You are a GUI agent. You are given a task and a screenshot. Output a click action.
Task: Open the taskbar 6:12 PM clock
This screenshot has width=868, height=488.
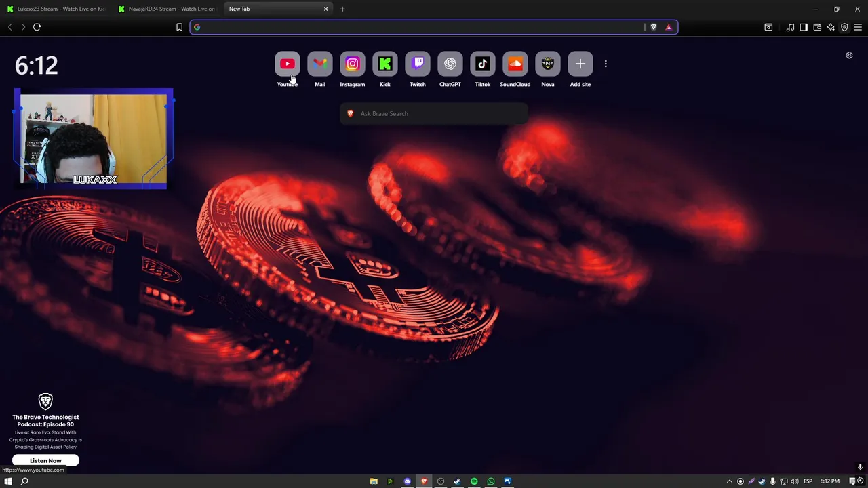click(830, 481)
